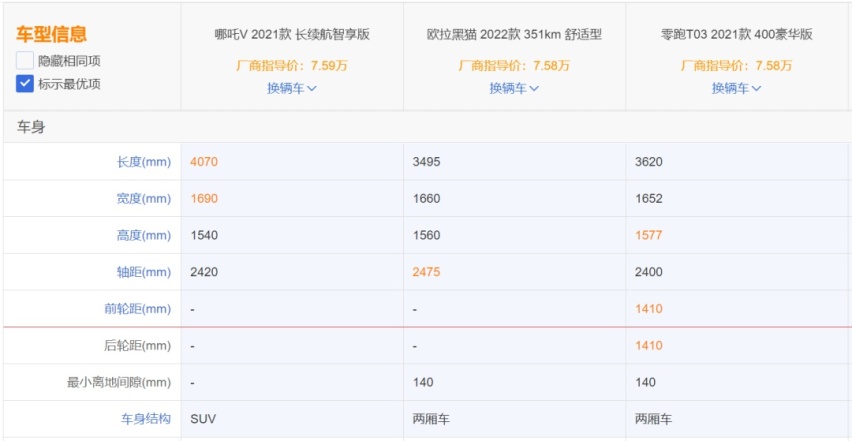
Task: Select 1410 in the 前轮距 row
Action: 649,309
